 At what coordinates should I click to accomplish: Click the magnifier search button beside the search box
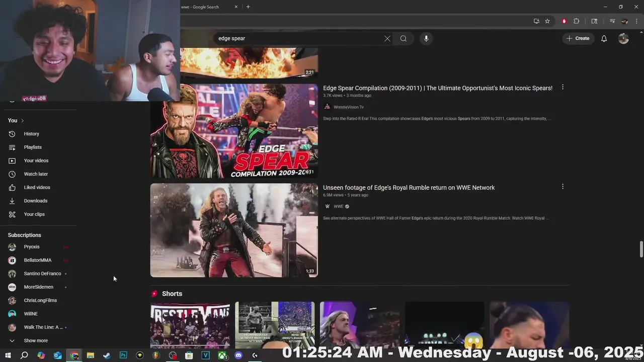point(404,39)
